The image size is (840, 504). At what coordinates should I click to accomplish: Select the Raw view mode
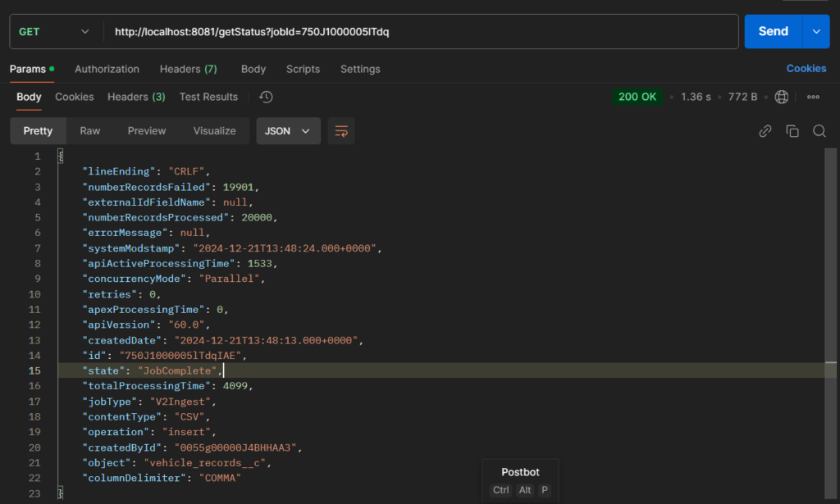click(90, 131)
